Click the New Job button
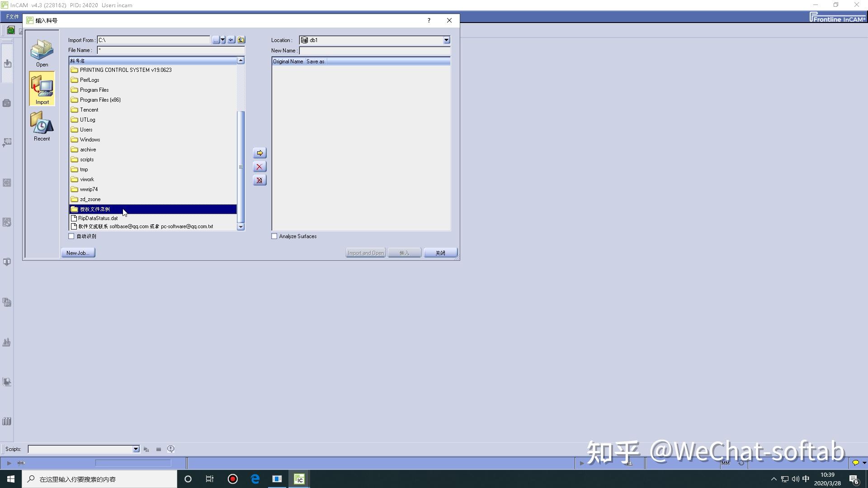 click(77, 252)
